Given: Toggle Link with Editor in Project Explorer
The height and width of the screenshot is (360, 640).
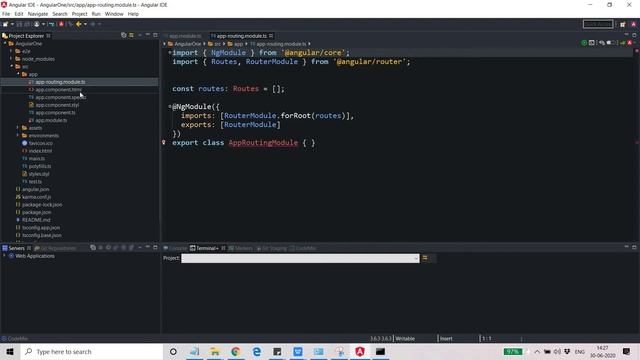Looking at the screenshot, I should coord(131,36).
